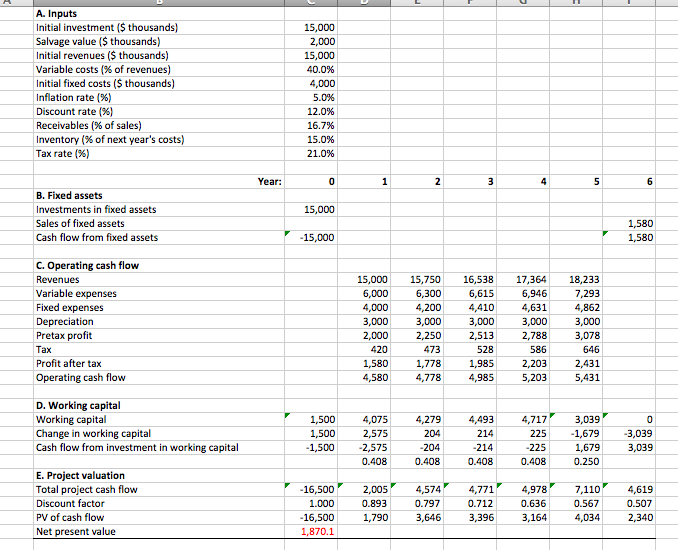678x550 pixels.
Task: Click the 'E. Project valuation' heading
Action: pyautogui.click(x=80, y=476)
